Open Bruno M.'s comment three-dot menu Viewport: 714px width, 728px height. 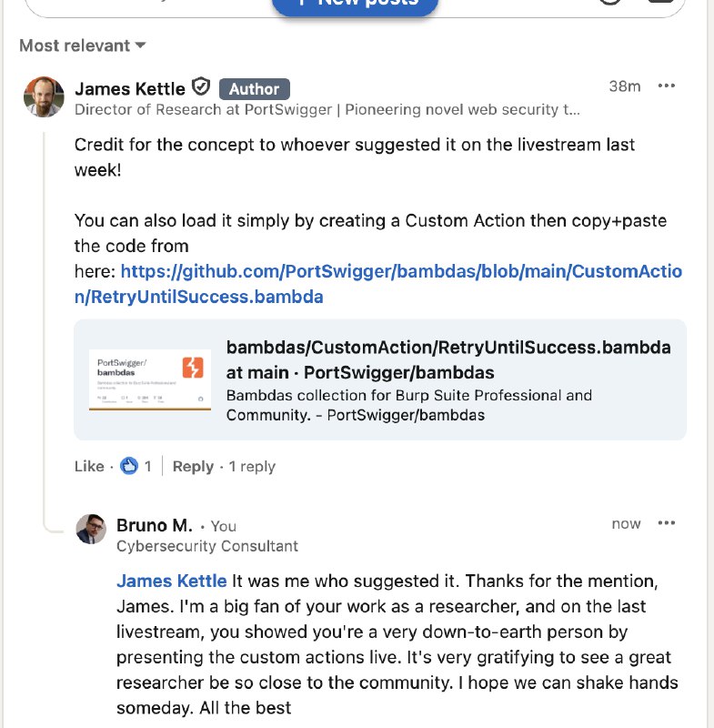coord(668,522)
